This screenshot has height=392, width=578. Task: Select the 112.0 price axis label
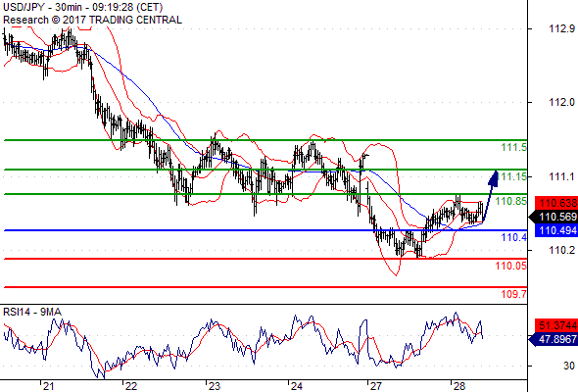pos(561,102)
